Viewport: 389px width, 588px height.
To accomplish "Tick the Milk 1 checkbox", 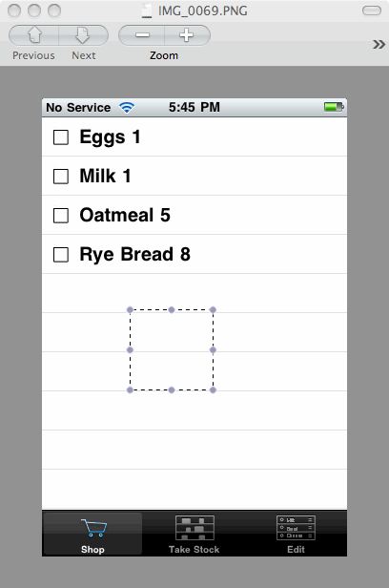I will pyautogui.click(x=61, y=177).
